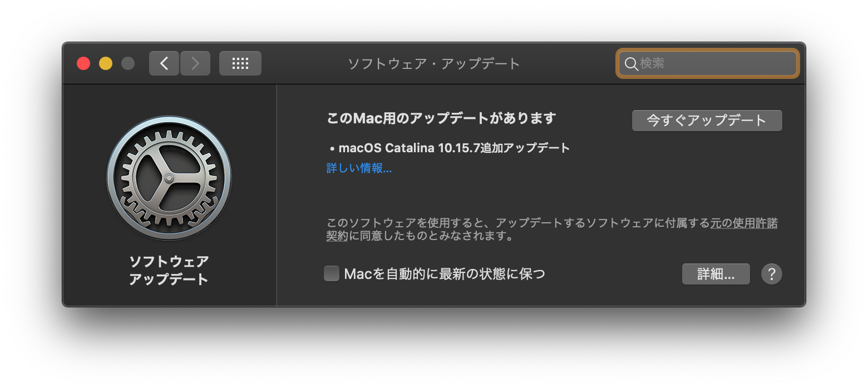868x389 pixels.
Task: Go forward with the right chevron button
Action: pos(195,63)
